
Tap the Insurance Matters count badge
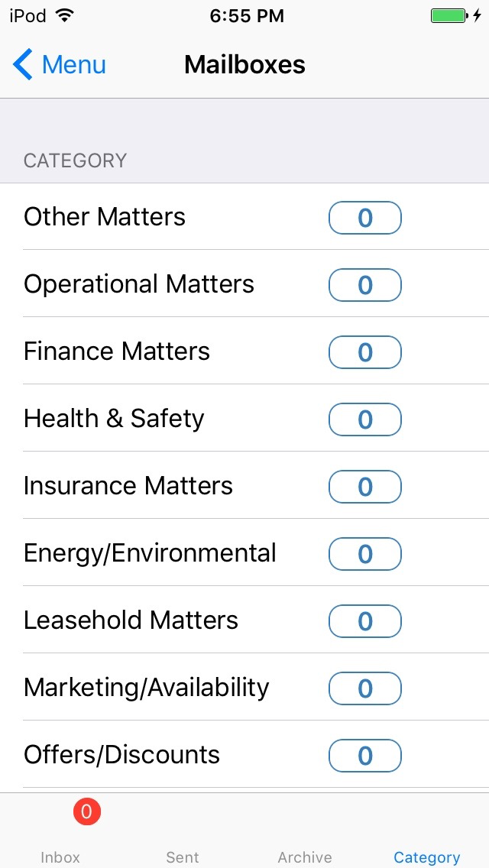point(364,487)
